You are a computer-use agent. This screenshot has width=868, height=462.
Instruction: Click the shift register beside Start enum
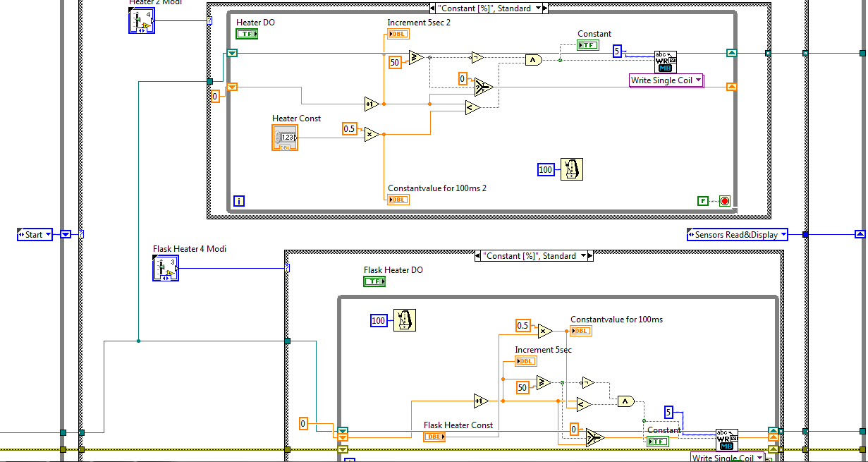pos(65,235)
